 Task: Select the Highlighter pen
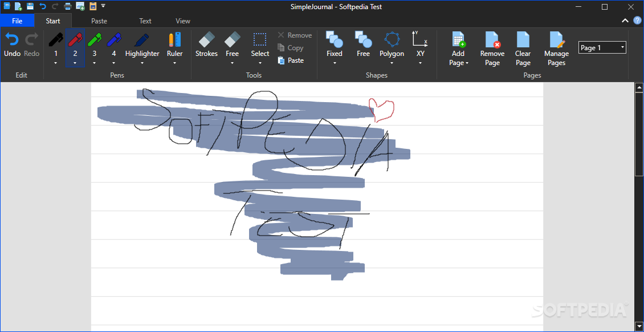click(142, 44)
